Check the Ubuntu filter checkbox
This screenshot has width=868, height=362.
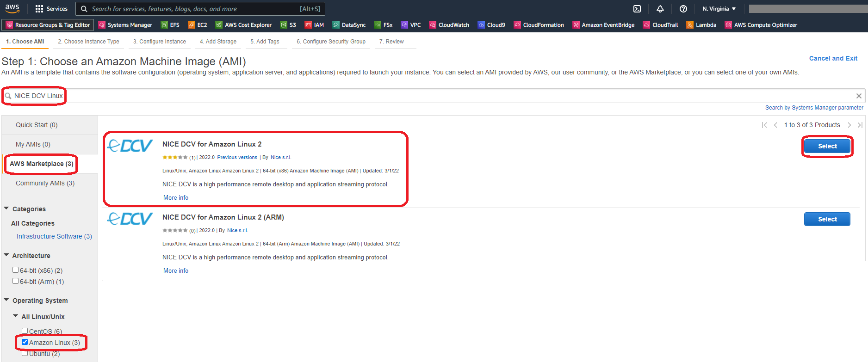pos(25,353)
